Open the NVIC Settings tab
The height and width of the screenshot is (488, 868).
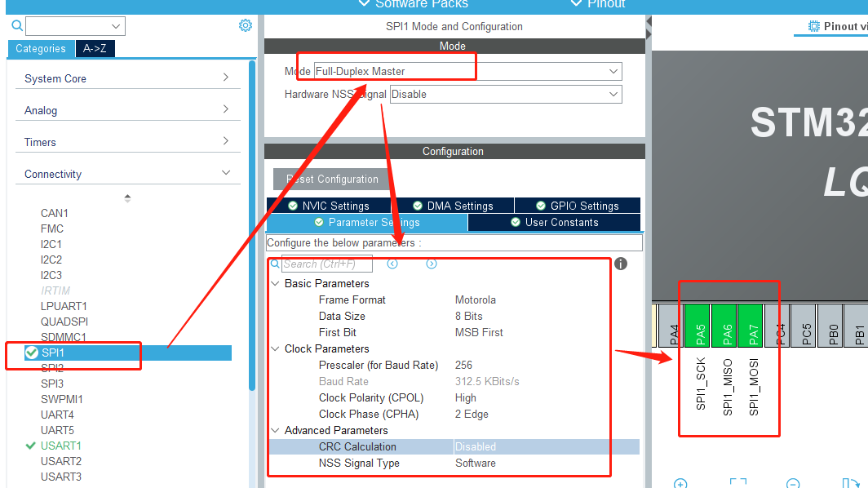(x=329, y=206)
